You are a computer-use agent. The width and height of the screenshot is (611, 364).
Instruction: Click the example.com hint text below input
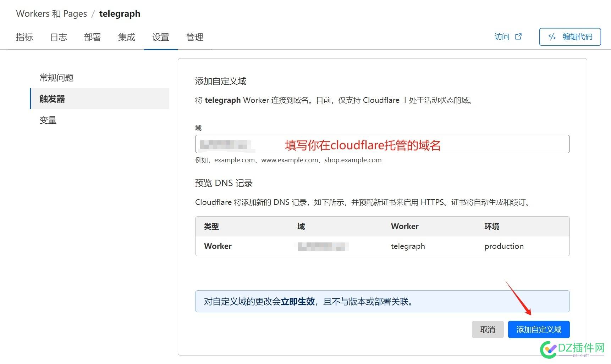[x=288, y=160]
